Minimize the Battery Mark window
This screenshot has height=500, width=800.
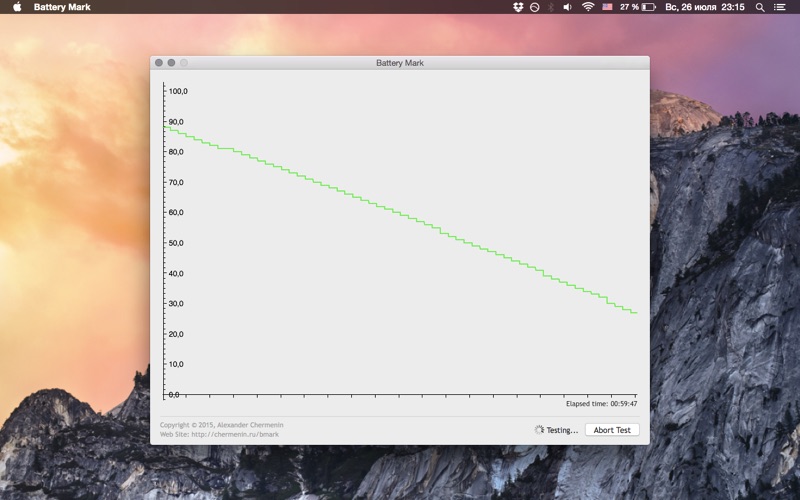coord(171,63)
